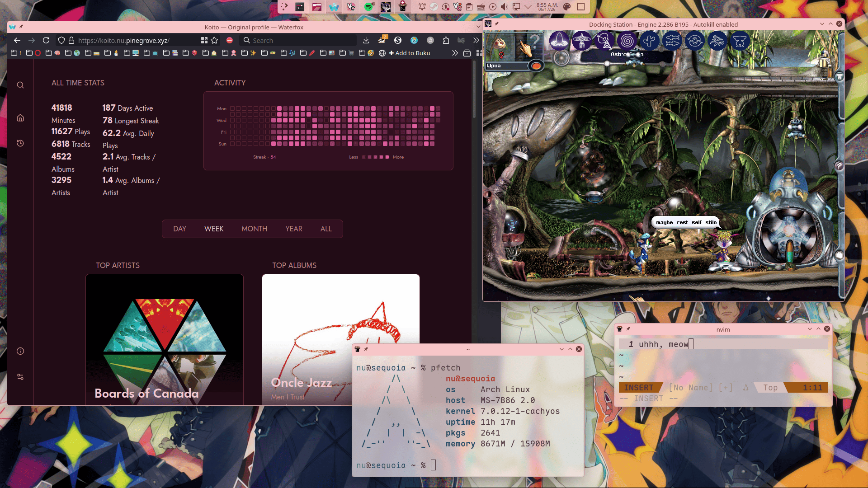This screenshot has height=488, width=868.
Task: Open Koito listening history sidebar icon
Action: click(20, 143)
